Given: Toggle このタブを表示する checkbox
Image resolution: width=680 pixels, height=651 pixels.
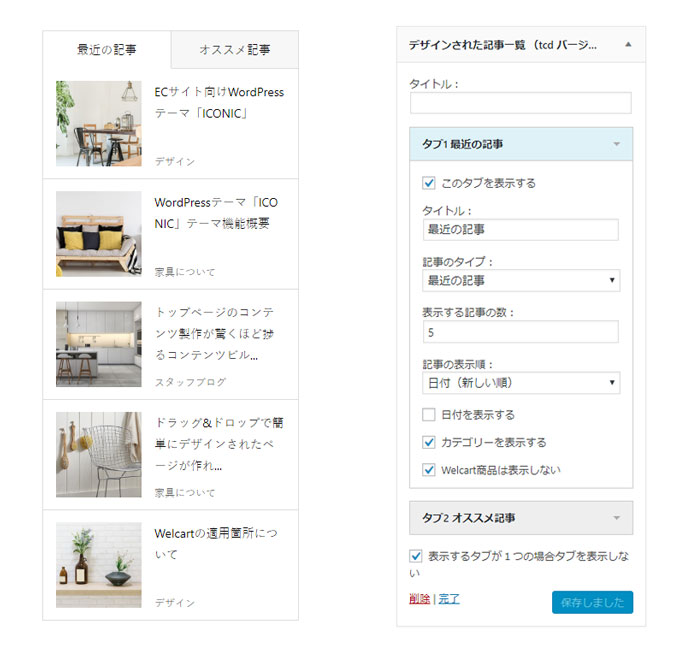Looking at the screenshot, I should [x=429, y=183].
